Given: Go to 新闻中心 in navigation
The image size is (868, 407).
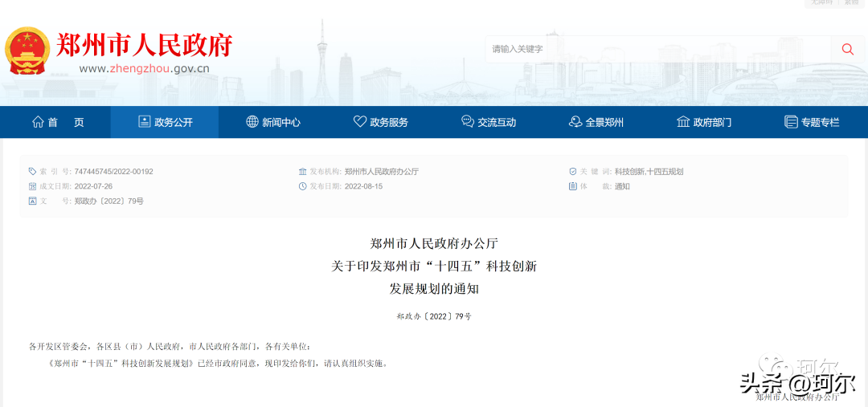Looking at the screenshot, I should [x=272, y=122].
